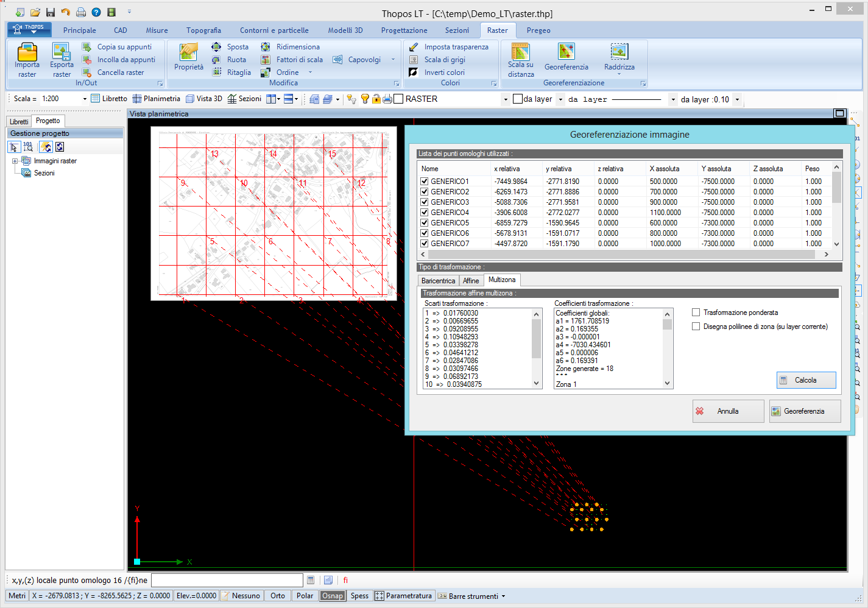Image resolution: width=868 pixels, height=608 pixels.
Task: Enable Trasformazione ponderata checkbox
Action: pyautogui.click(x=696, y=313)
